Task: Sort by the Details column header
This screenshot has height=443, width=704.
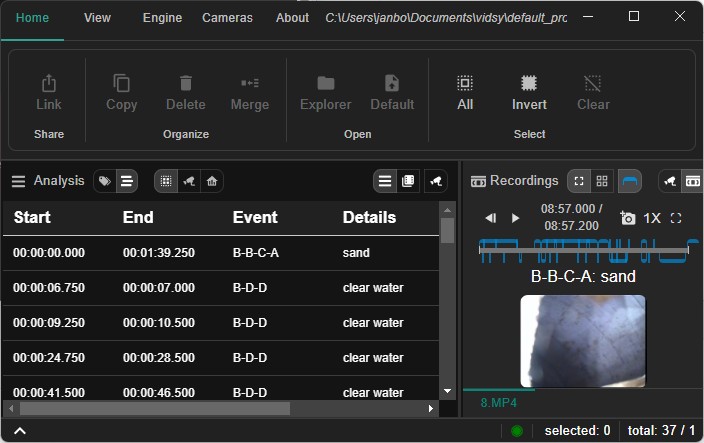Action: click(x=369, y=217)
